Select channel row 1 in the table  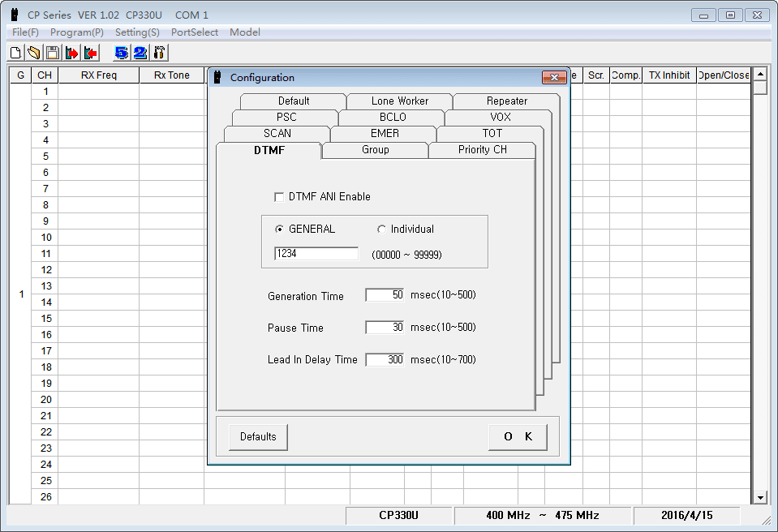point(45,91)
